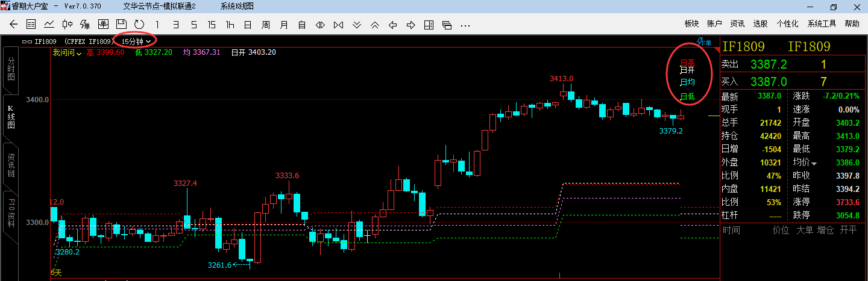Screen dimensions: 868x281
Task: Switch to the weekly 周 period
Action: (265, 25)
